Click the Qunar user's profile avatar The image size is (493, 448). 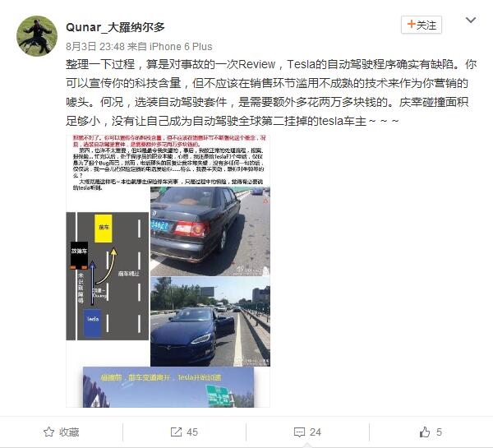click(37, 36)
